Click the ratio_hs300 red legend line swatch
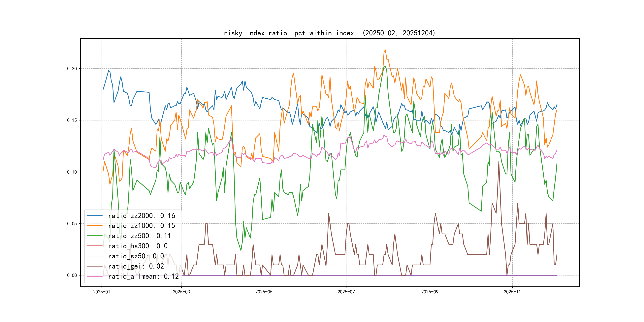The height and width of the screenshot is (322, 644). pyautogui.click(x=94, y=246)
